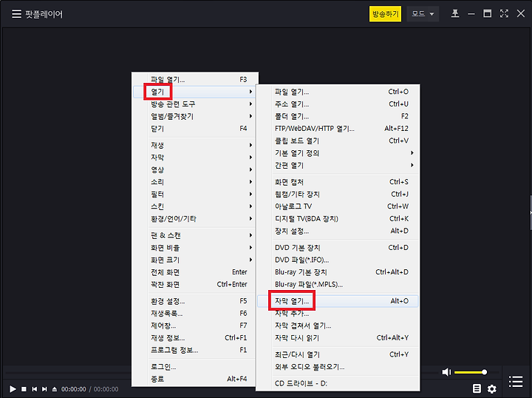The width and height of the screenshot is (532, 398).
Task: Expand 화면 크기 submenu
Action: [195, 260]
